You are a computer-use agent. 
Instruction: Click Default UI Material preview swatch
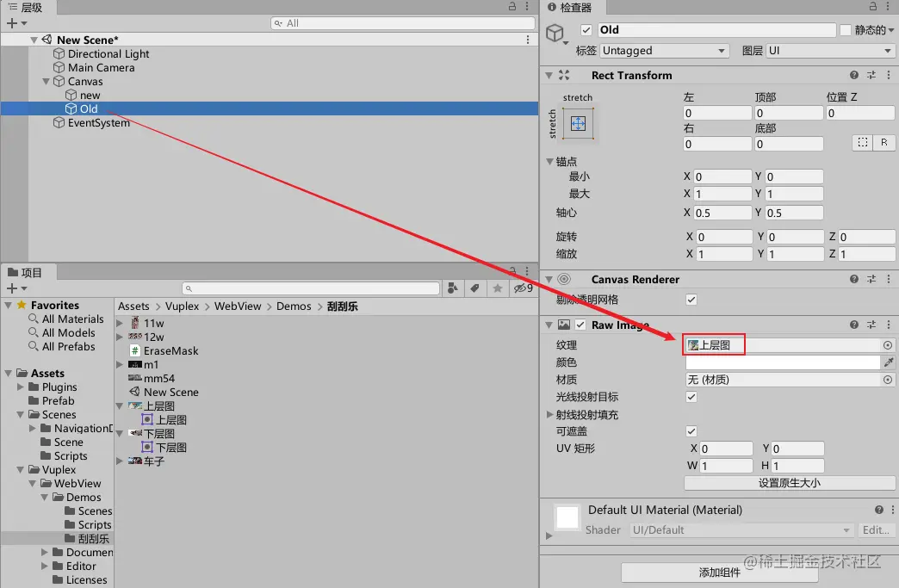[567, 517]
